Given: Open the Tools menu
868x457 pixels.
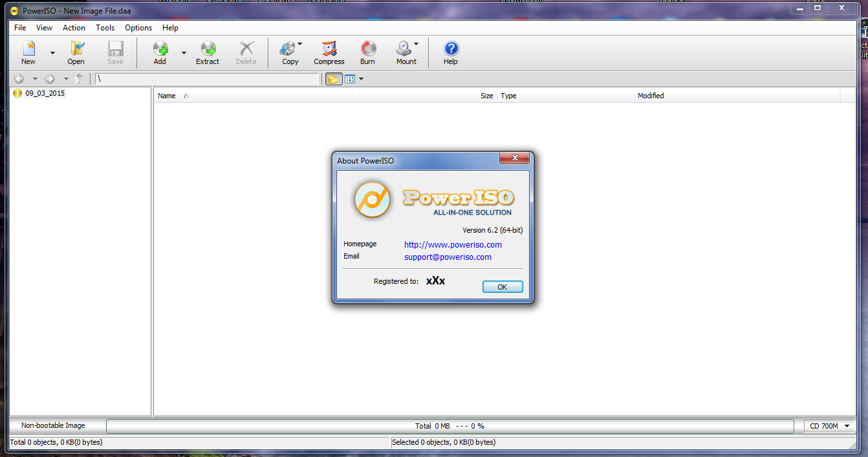Looking at the screenshot, I should tap(105, 28).
